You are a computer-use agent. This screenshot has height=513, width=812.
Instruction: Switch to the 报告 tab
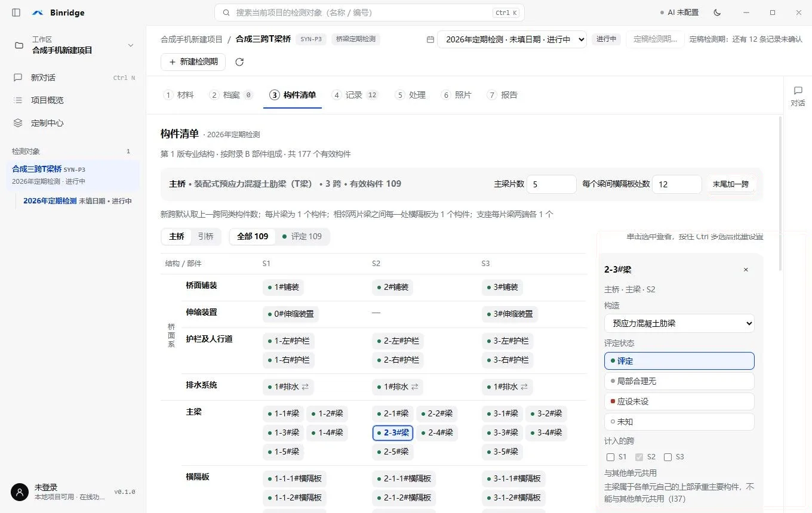click(503, 95)
